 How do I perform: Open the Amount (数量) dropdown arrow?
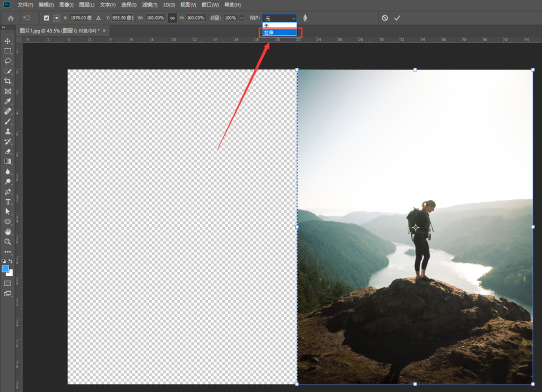241,18
